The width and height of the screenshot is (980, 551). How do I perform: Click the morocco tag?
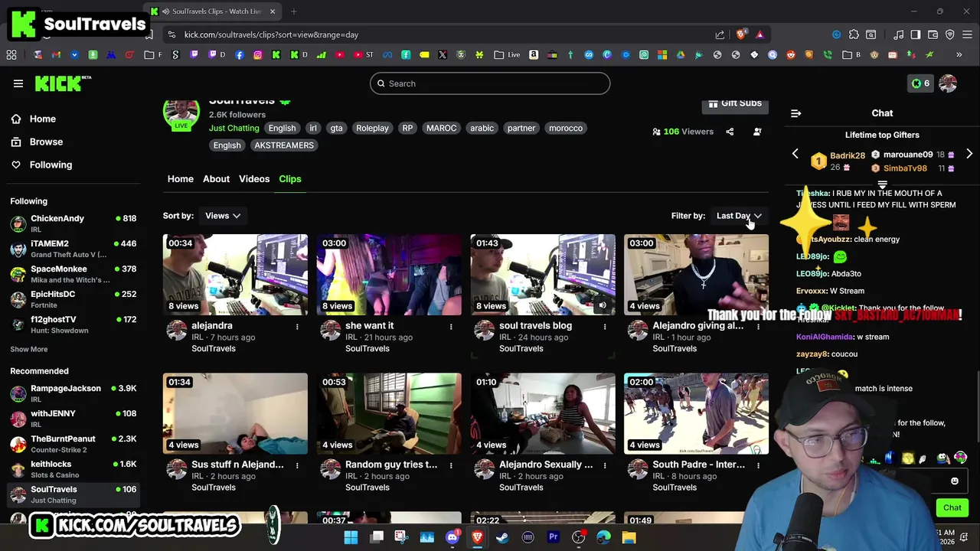coord(566,128)
